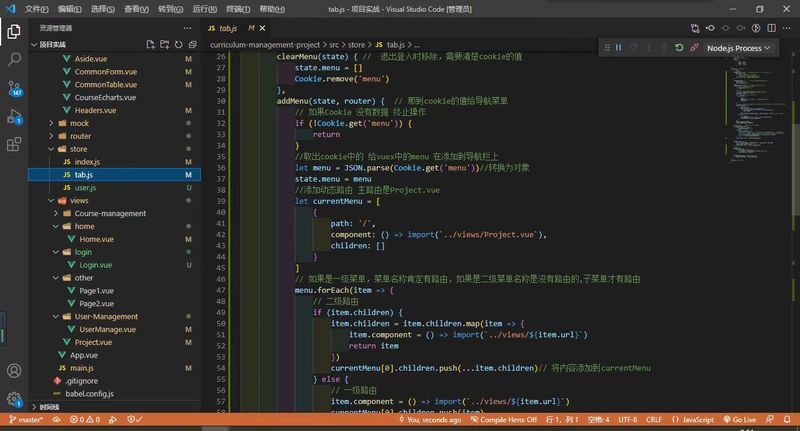The width and height of the screenshot is (800, 431).
Task: Open the Manage gear icon
Action: [x=14, y=399]
